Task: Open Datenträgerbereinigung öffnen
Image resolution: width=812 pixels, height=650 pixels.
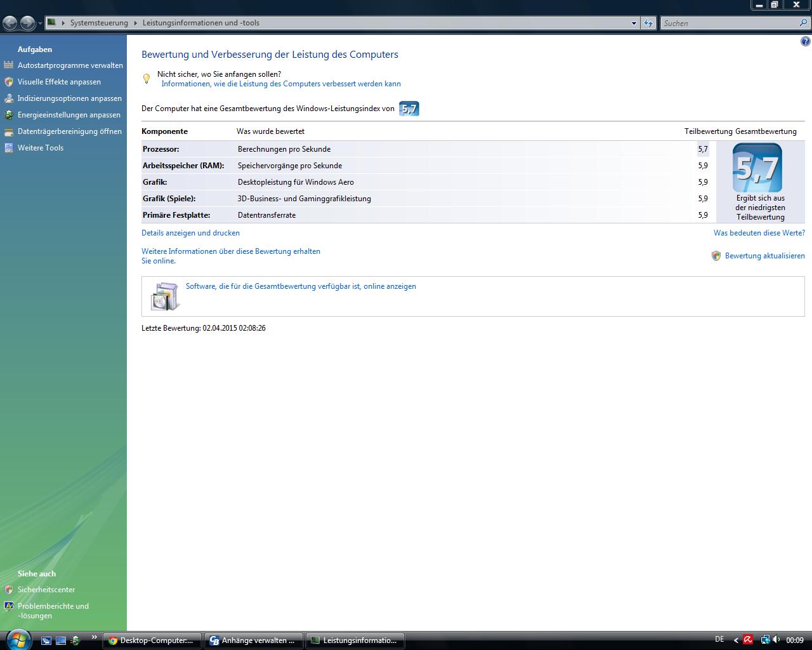Action: pyautogui.click(x=70, y=131)
